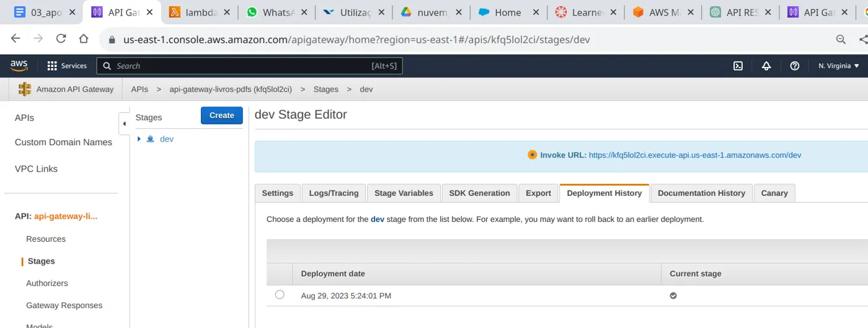Click the browser back arrow
Screen dimensions: 868x328
click(15, 39)
